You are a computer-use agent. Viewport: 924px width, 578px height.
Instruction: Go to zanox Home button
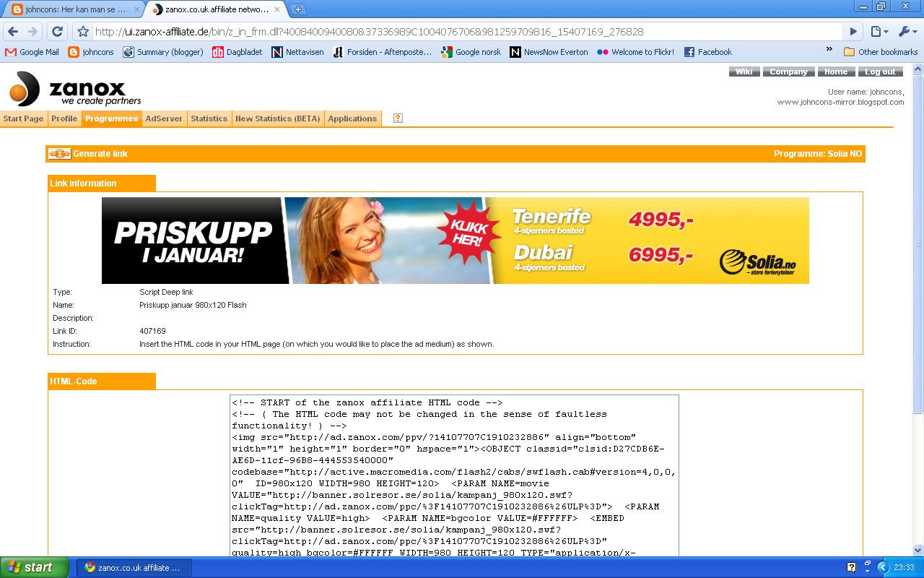point(836,72)
